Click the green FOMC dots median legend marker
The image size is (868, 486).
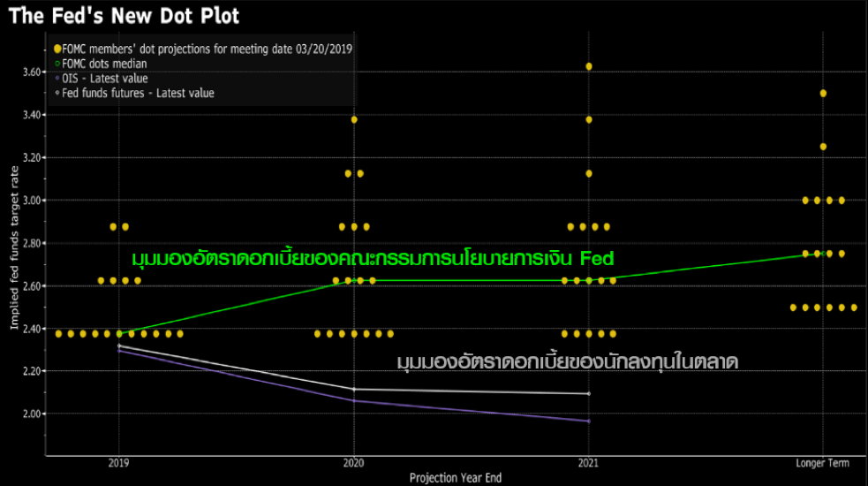tap(58, 64)
